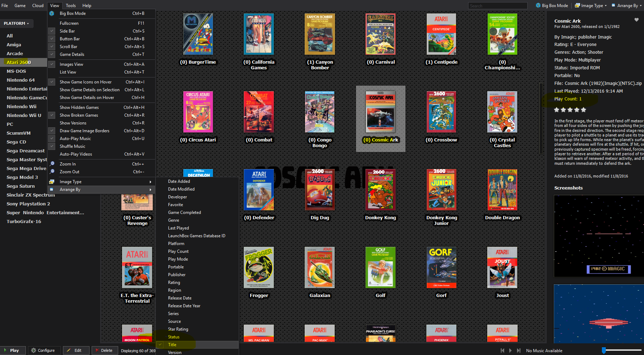Toggle the Button Bar checkbox
Viewport: 644px width, 355px height.
pyautogui.click(x=52, y=39)
